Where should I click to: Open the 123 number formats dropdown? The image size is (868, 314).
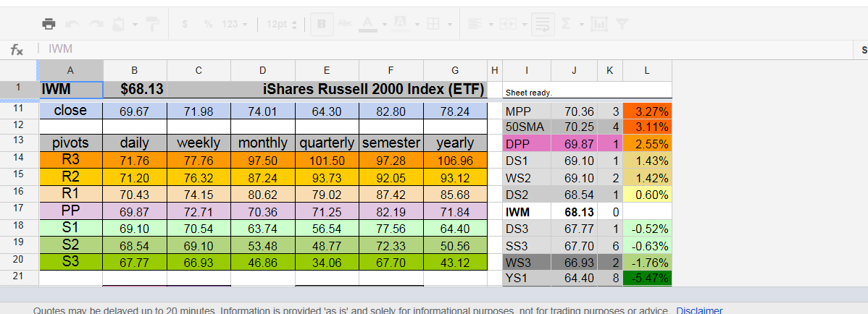tap(234, 25)
